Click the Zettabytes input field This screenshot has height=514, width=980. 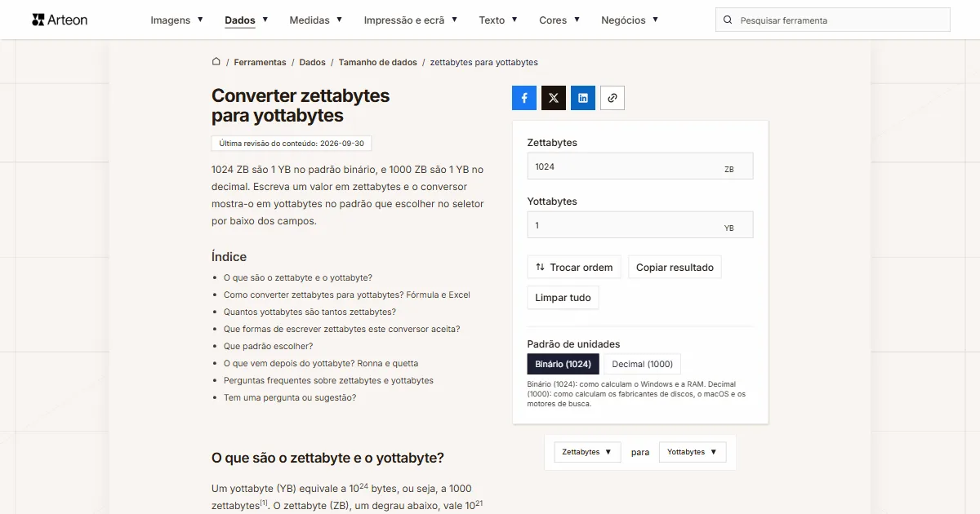640,166
